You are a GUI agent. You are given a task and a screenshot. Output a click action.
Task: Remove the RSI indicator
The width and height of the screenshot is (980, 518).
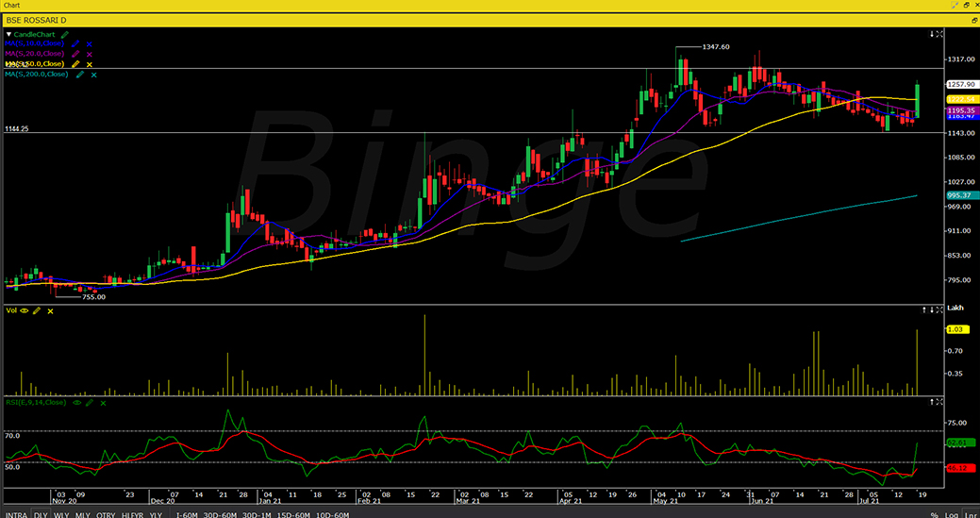(103, 404)
